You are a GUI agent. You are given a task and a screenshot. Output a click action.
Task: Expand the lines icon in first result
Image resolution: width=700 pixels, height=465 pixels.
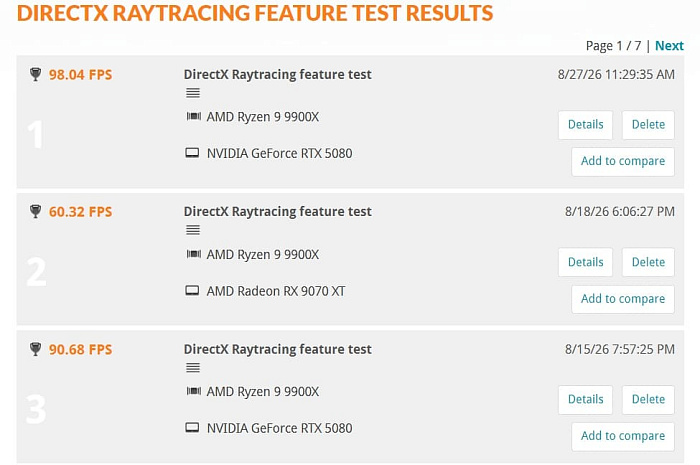tap(193, 93)
